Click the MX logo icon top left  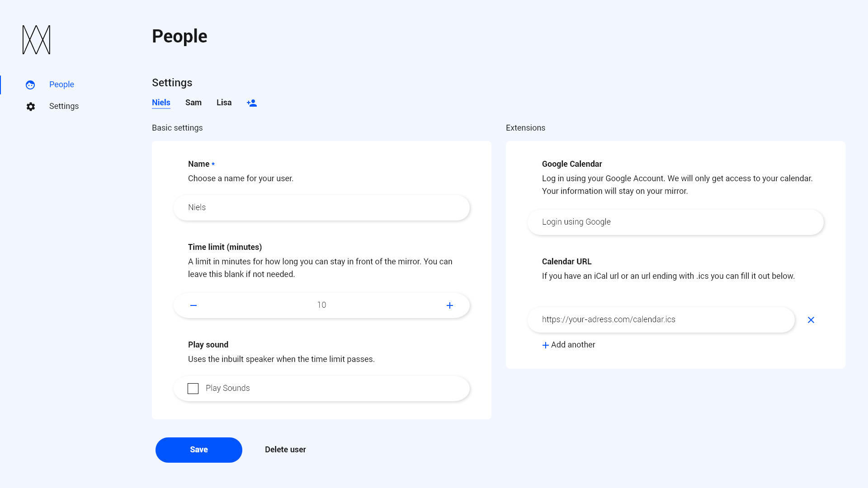[36, 40]
